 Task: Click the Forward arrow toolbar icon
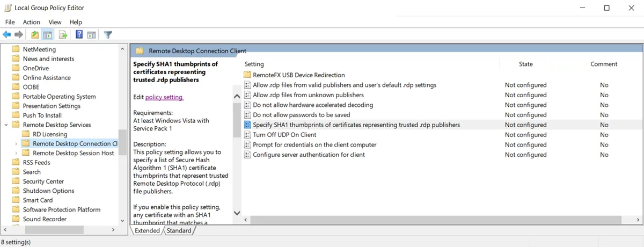19,35
